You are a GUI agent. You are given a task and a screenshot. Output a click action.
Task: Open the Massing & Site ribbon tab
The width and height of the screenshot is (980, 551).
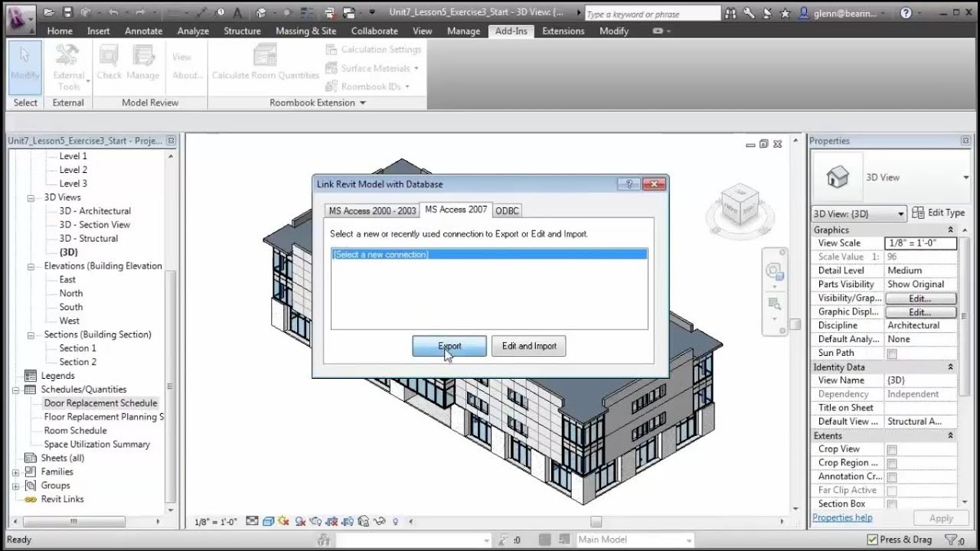[305, 31]
